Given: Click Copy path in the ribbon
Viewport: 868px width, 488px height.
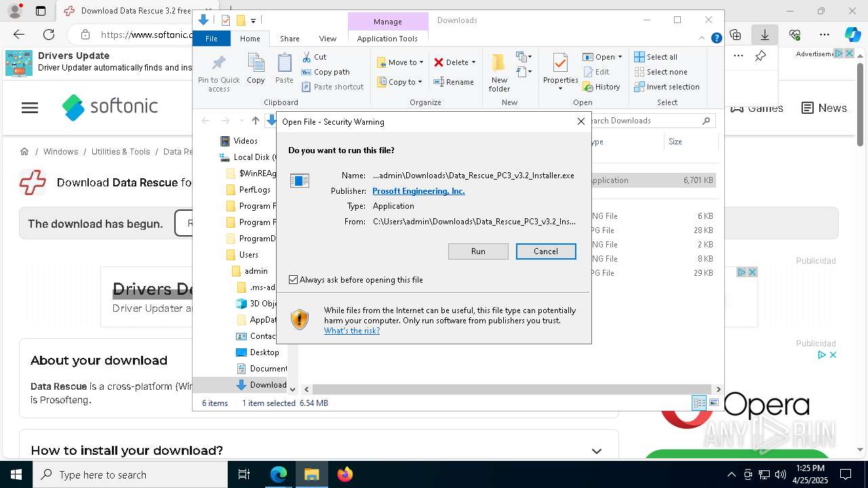Looking at the screenshot, I should [x=325, y=72].
